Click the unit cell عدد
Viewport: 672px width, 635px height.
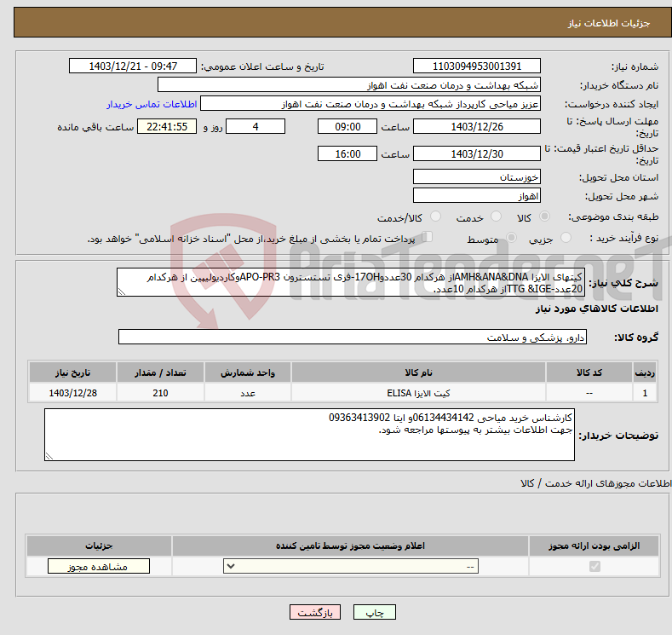(x=248, y=393)
